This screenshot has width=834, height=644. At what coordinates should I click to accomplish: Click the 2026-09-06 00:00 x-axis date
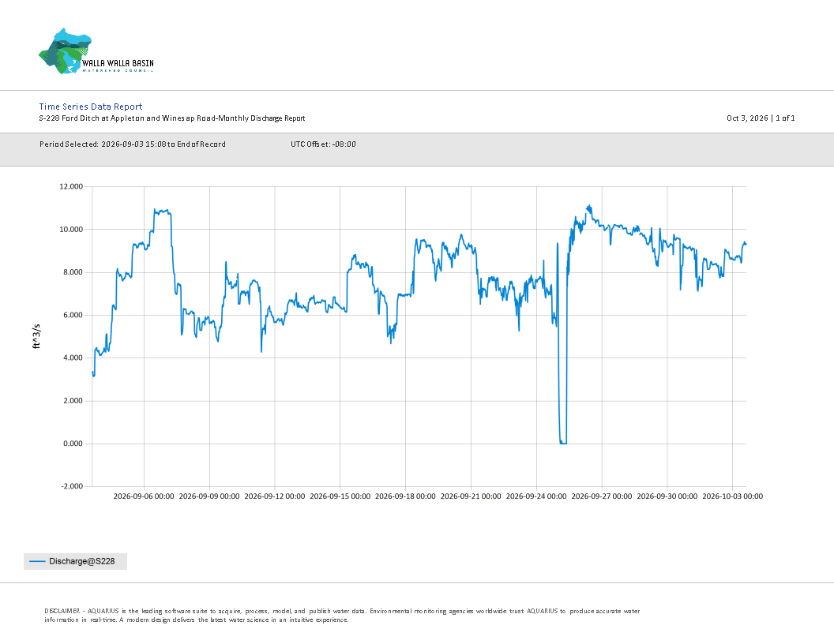pos(144,496)
